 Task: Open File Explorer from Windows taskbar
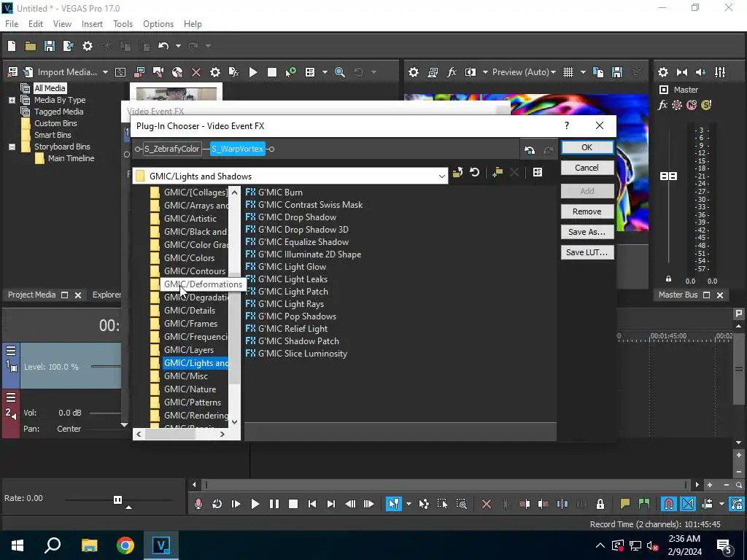89,545
